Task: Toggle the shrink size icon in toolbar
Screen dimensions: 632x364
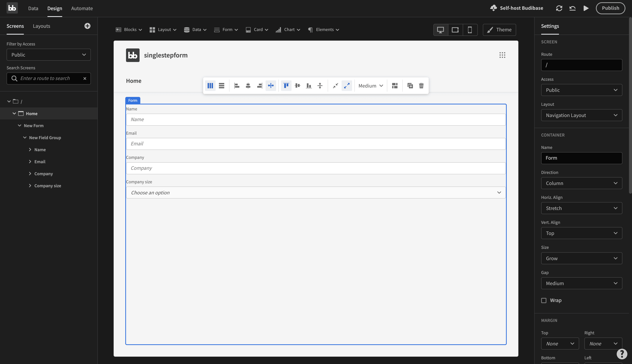Action: 335,85
